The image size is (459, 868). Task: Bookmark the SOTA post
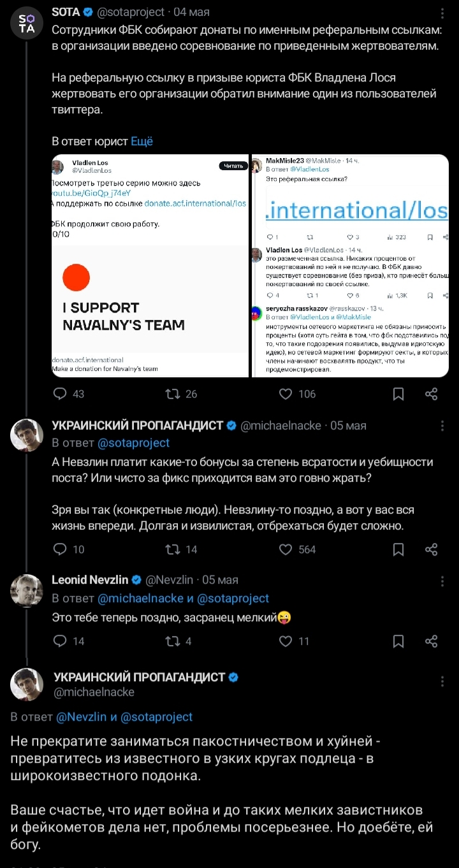pos(398,394)
